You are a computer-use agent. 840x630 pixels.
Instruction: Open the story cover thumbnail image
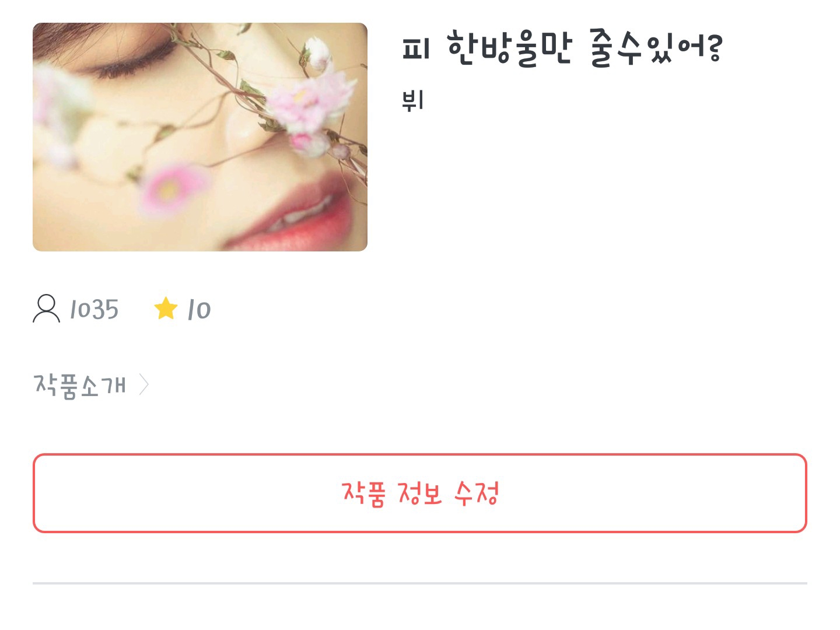pyautogui.click(x=200, y=137)
